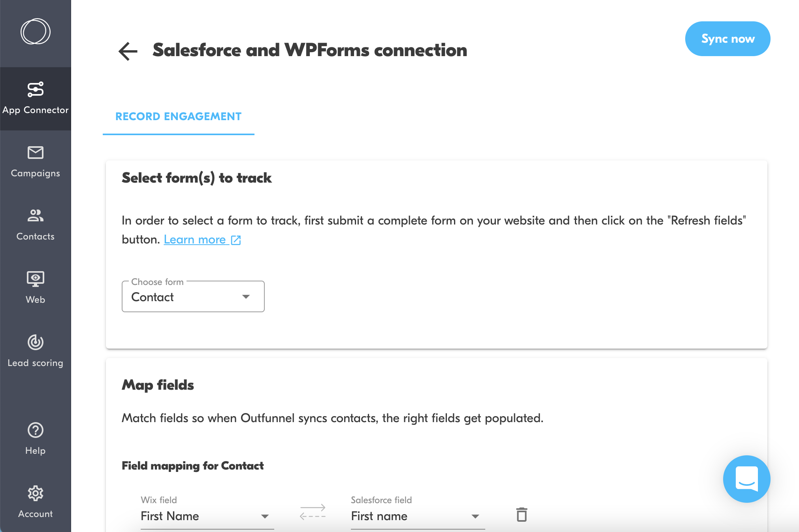Open the Lead scoring section

coord(35,351)
